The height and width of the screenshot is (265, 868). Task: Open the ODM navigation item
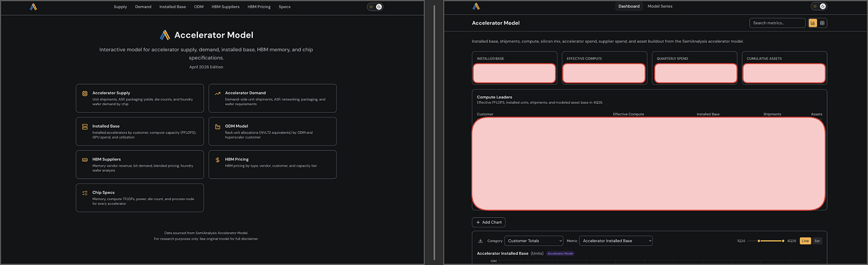pos(199,7)
